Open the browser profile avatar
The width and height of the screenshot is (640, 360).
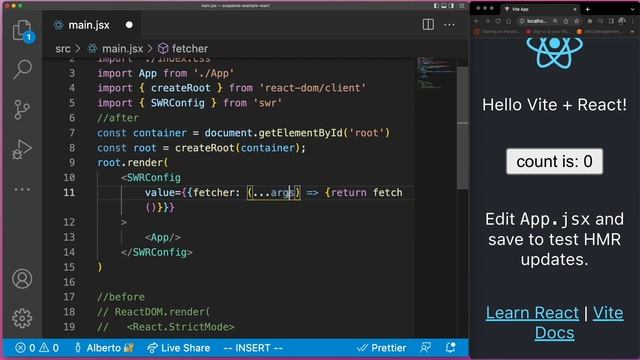pos(622,20)
